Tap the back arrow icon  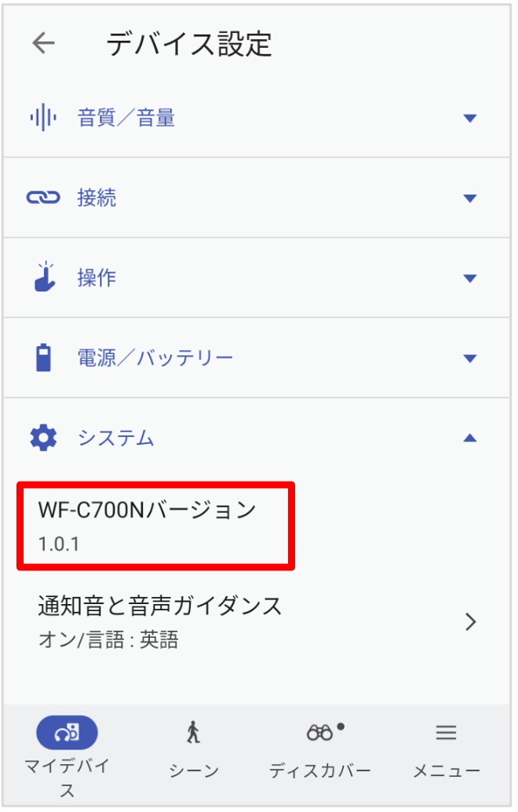(43, 43)
